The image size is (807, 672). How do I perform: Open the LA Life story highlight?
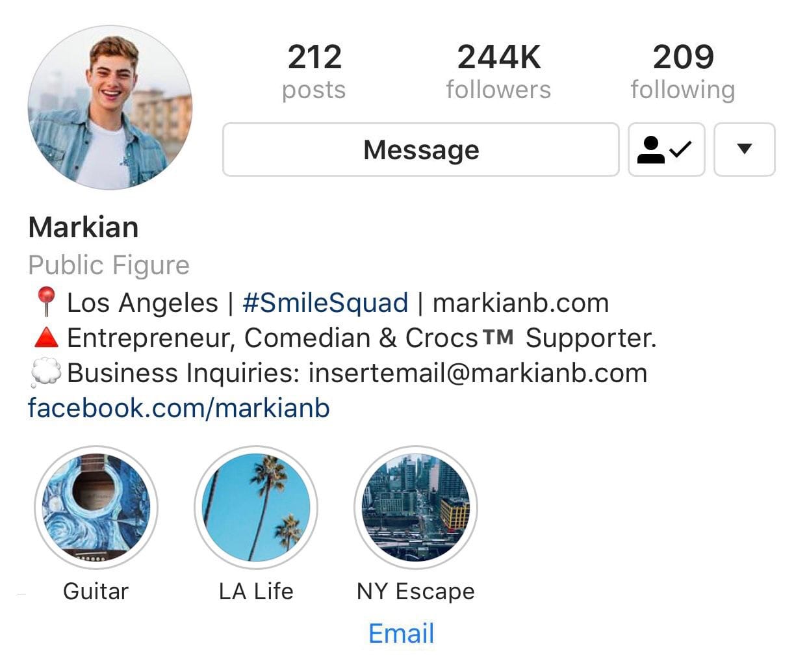pos(256,507)
